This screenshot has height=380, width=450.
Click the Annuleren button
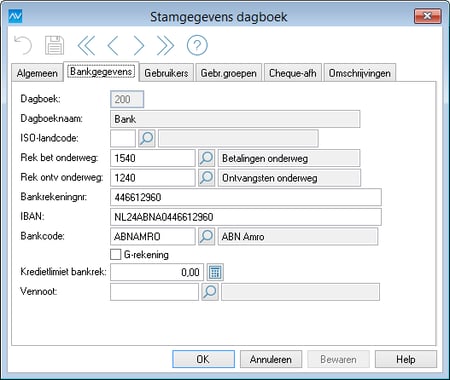click(271, 359)
